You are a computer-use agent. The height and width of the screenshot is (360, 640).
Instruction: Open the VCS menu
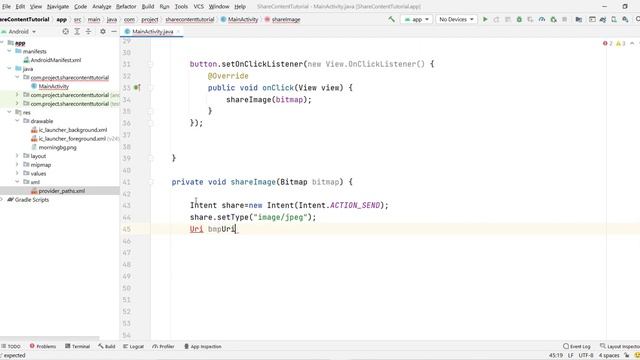coord(198,7)
